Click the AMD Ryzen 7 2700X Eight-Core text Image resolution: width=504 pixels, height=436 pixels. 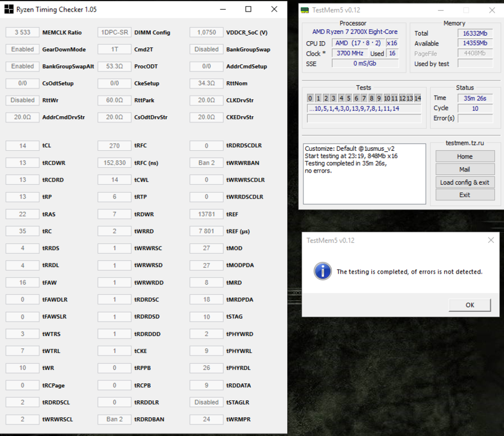[x=355, y=32]
